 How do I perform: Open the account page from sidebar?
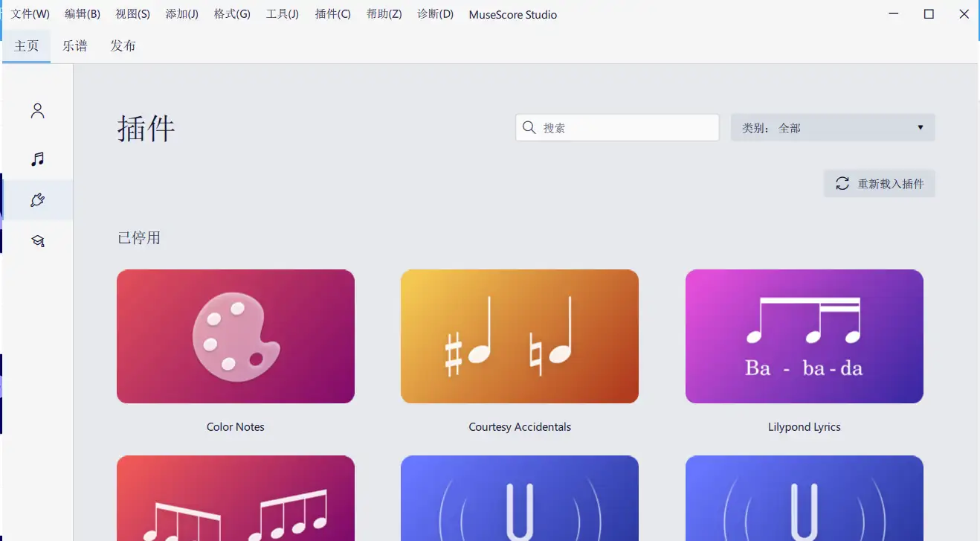(x=38, y=111)
